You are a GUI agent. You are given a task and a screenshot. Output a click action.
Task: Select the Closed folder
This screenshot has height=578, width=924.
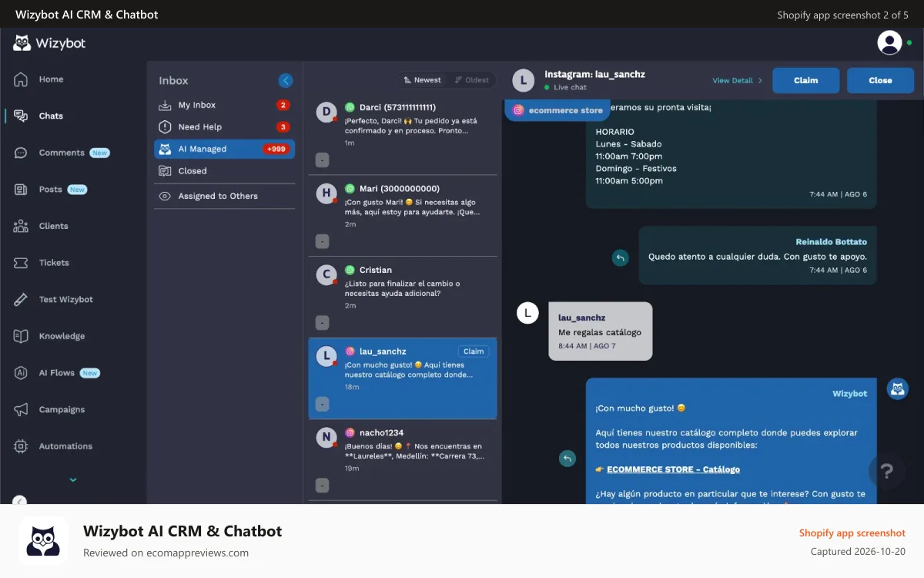(224, 171)
